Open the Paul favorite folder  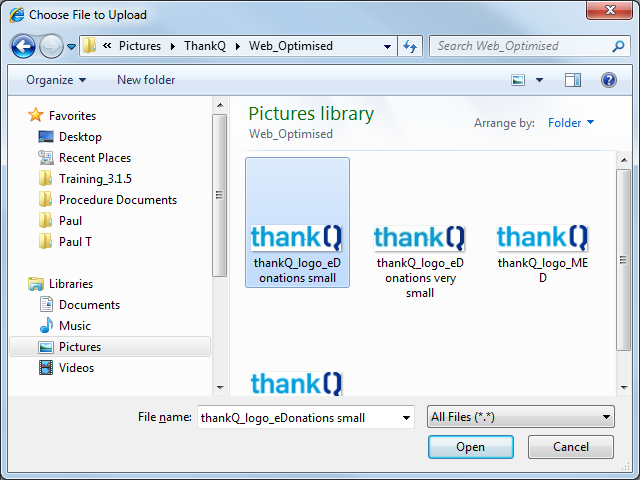pyautogui.click(x=70, y=221)
